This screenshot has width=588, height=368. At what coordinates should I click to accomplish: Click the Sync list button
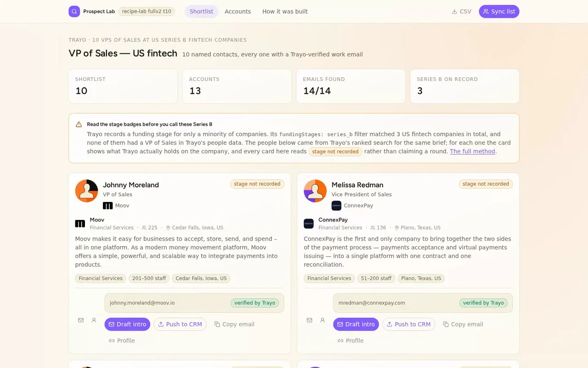coord(499,11)
